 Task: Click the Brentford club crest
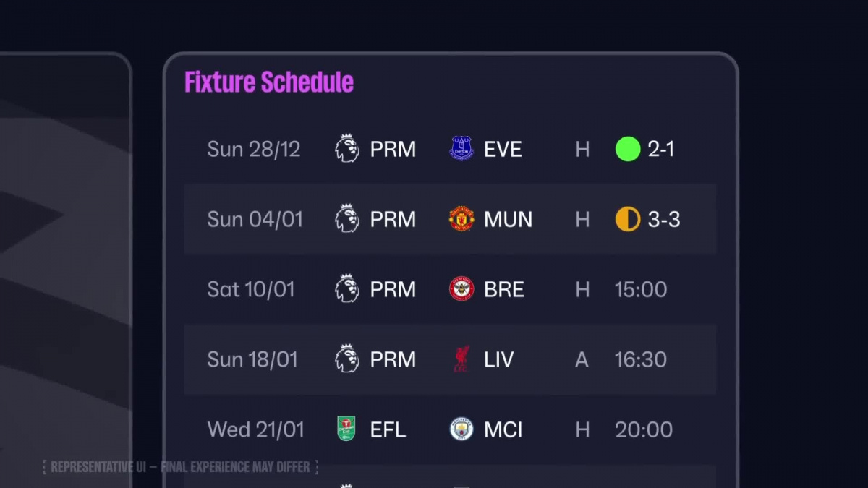[x=461, y=289]
